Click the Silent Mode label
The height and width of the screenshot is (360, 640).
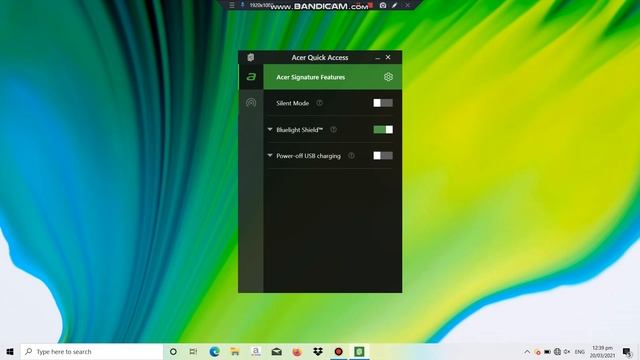coord(293,103)
